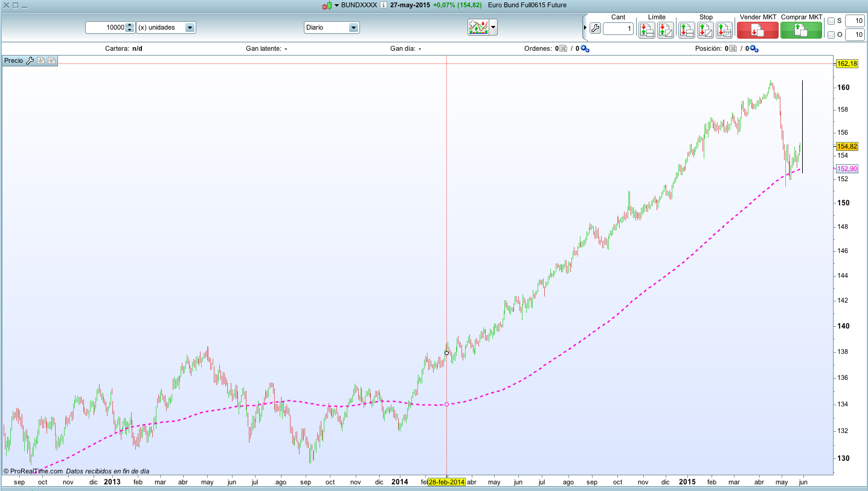The width and height of the screenshot is (868, 491).
Task: Click the Gan día label
Action: (x=402, y=49)
